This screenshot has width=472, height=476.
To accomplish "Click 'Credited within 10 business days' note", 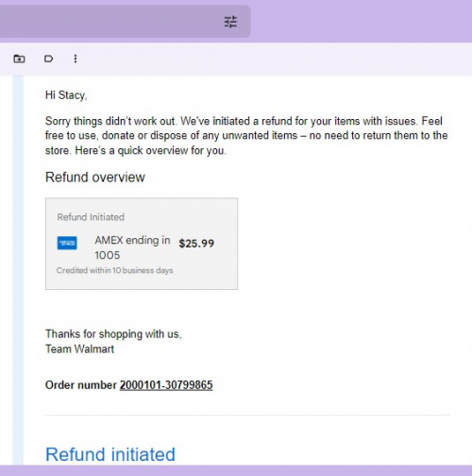I will (115, 270).
